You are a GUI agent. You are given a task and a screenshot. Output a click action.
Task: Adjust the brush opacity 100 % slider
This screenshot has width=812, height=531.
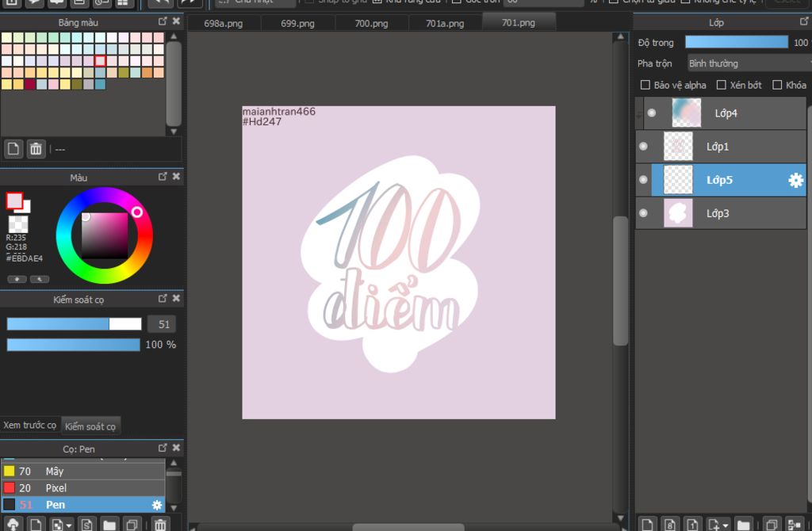(x=74, y=344)
